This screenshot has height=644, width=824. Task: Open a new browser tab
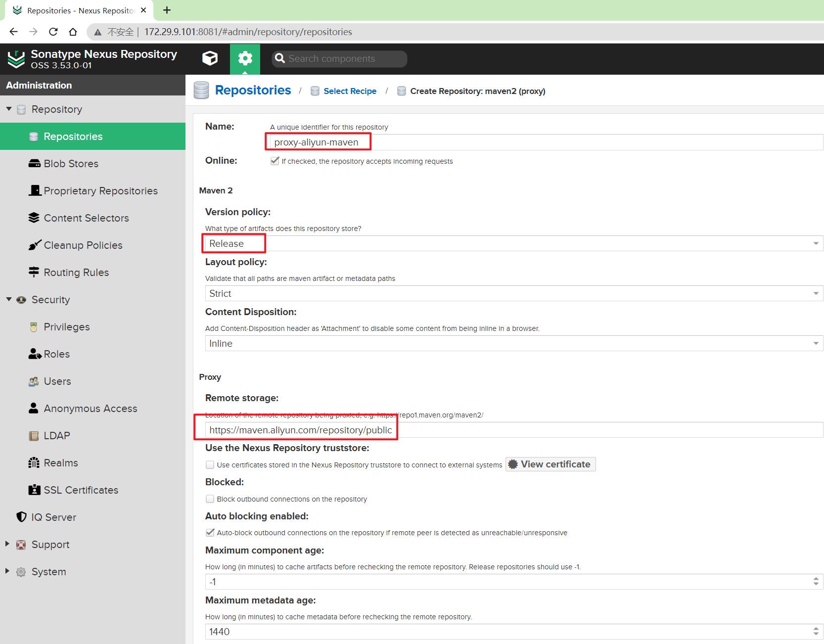pyautogui.click(x=167, y=10)
